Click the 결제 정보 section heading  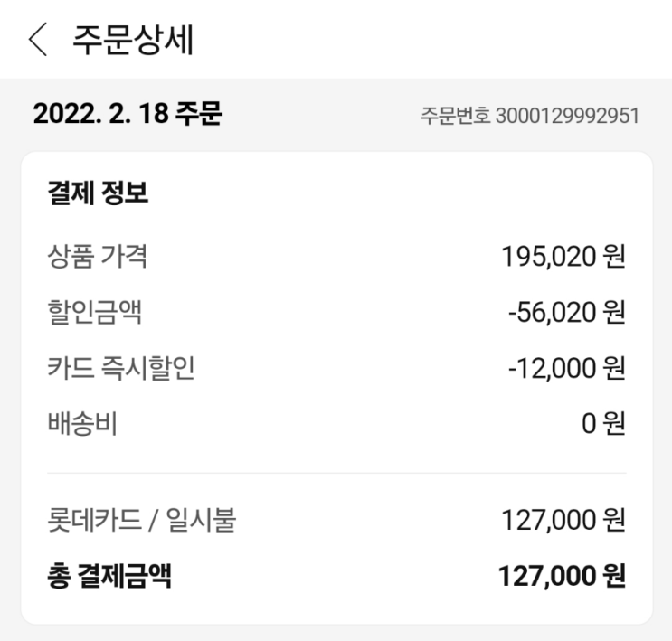[x=99, y=193]
